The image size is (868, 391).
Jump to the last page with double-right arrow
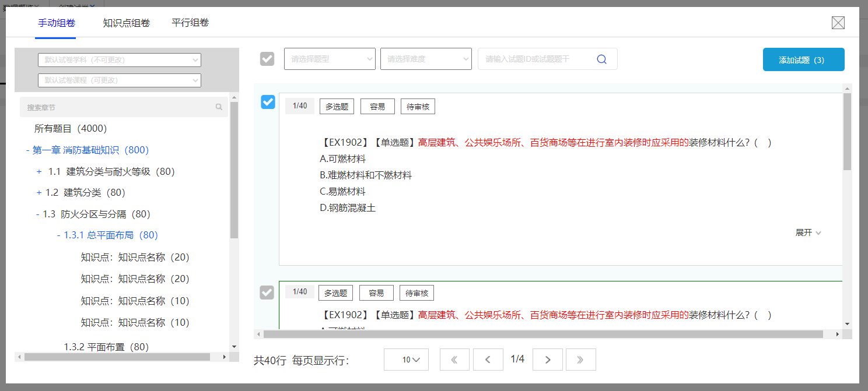click(581, 360)
